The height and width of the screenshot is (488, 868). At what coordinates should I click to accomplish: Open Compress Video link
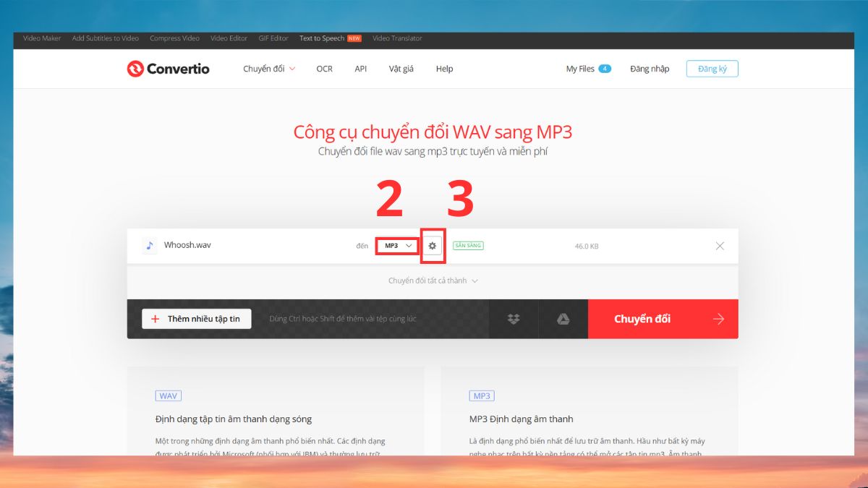pyautogui.click(x=174, y=38)
